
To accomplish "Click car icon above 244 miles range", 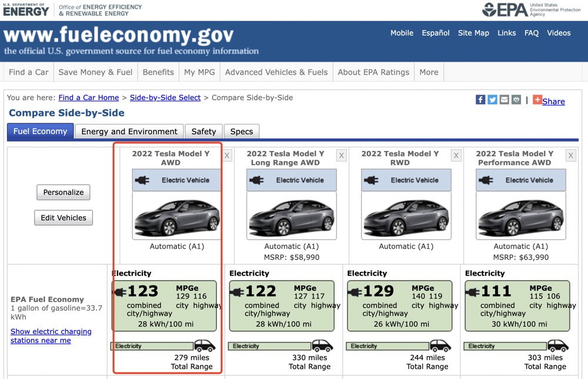I will [440, 346].
